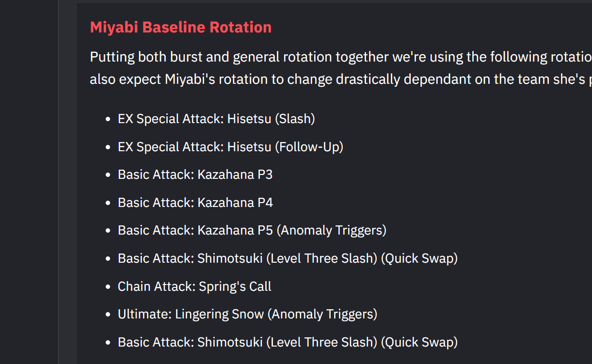Select "Chain Attack: Spring's Call" list item
The width and height of the screenshot is (592, 364).
coord(194,286)
